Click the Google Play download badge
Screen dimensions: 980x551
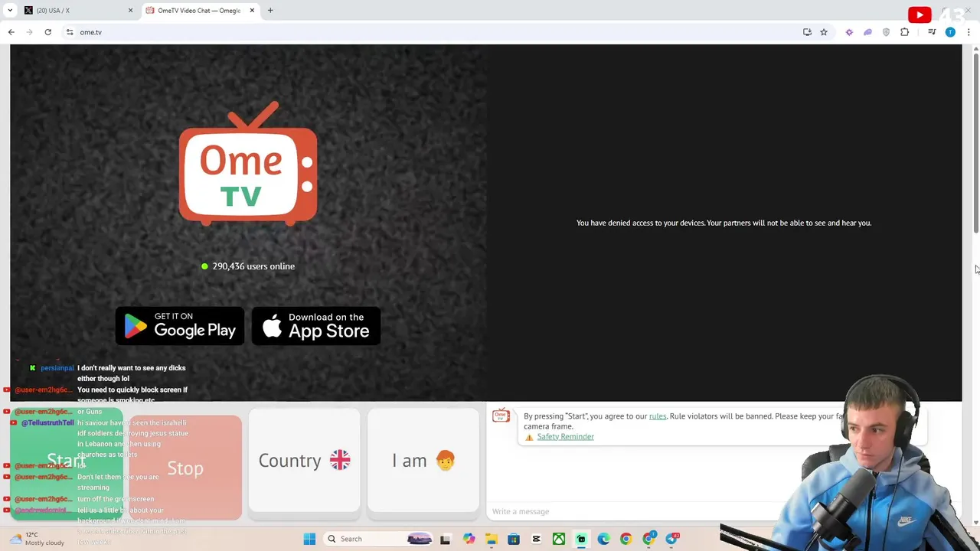point(180,326)
